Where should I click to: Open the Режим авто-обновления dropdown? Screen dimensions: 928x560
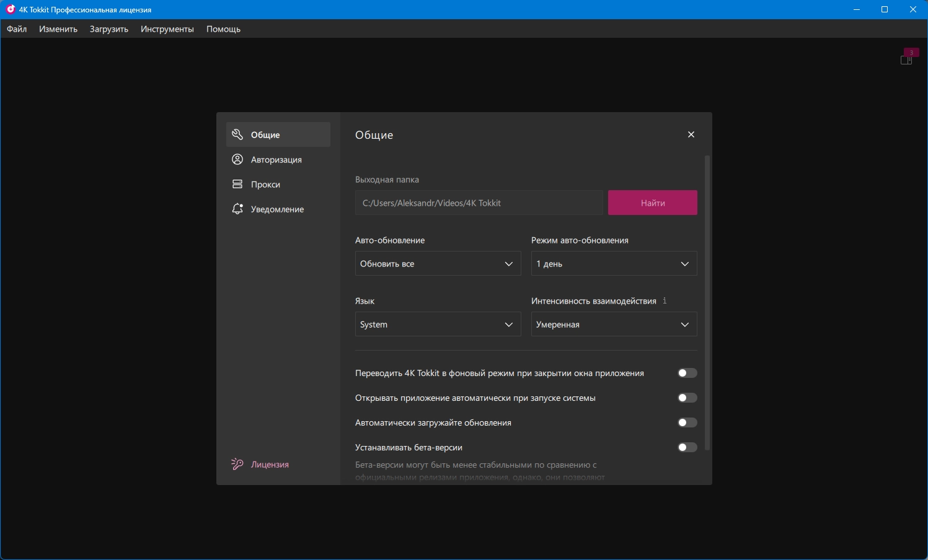coord(614,263)
